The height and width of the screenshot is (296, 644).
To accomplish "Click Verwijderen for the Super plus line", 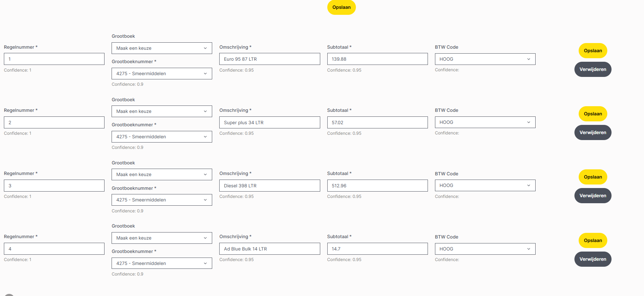I will click(593, 133).
